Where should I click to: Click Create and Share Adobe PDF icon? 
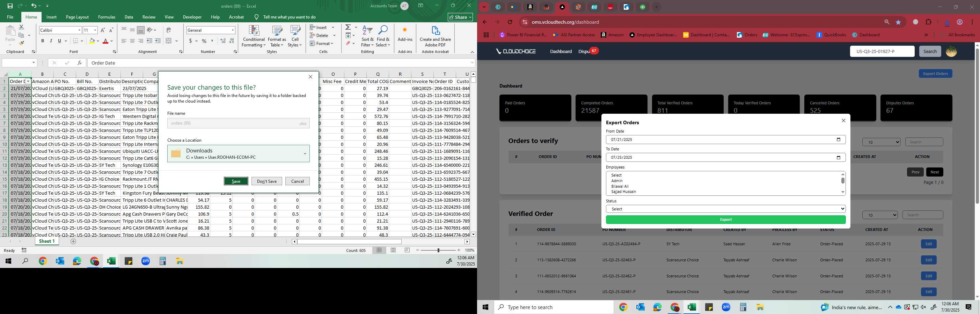pyautogui.click(x=435, y=37)
